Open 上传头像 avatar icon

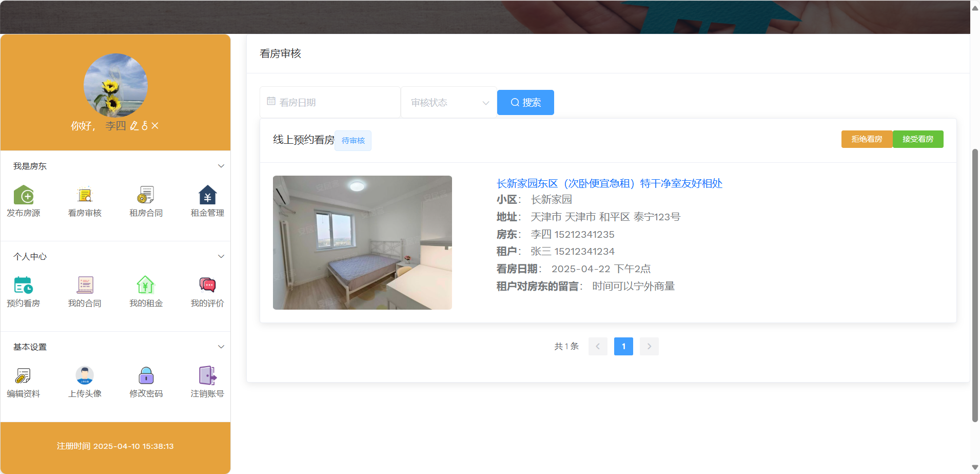[x=85, y=376]
